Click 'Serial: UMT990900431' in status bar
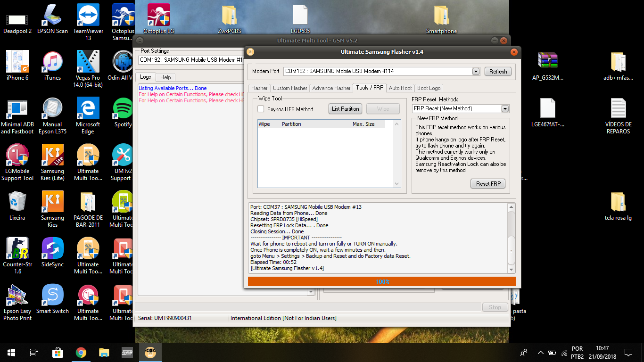This screenshot has width=644, height=362. pyautogui.click(x=165, y=318)
